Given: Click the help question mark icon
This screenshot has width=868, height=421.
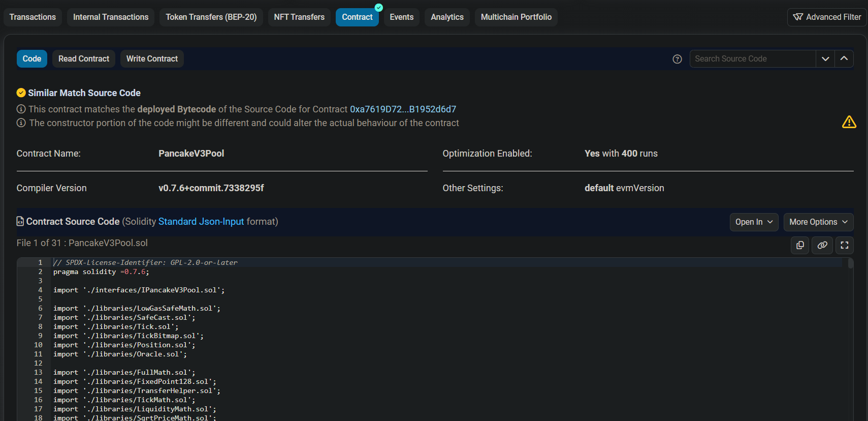Looking at the screenshot, I should [677, 59].
